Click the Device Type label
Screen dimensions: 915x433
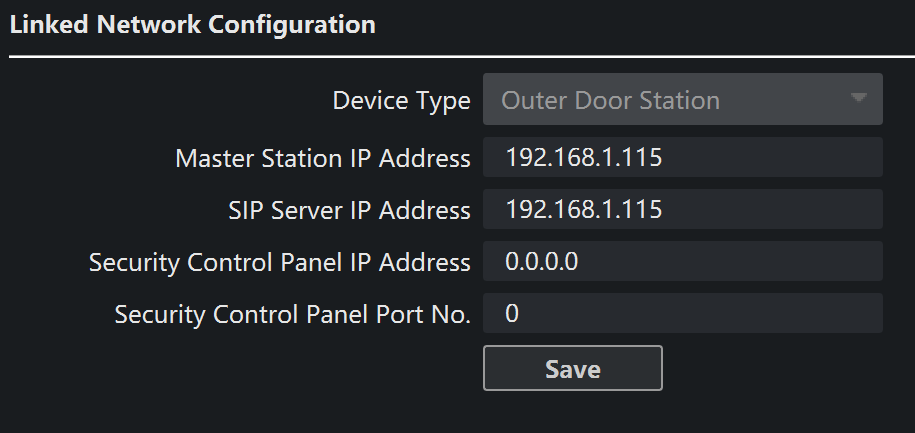point(401,101)
